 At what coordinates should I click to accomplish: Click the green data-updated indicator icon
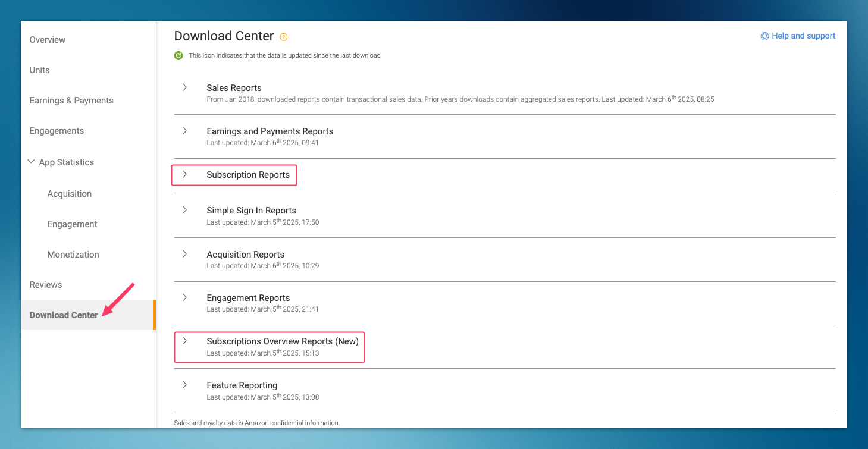point(178,55)
